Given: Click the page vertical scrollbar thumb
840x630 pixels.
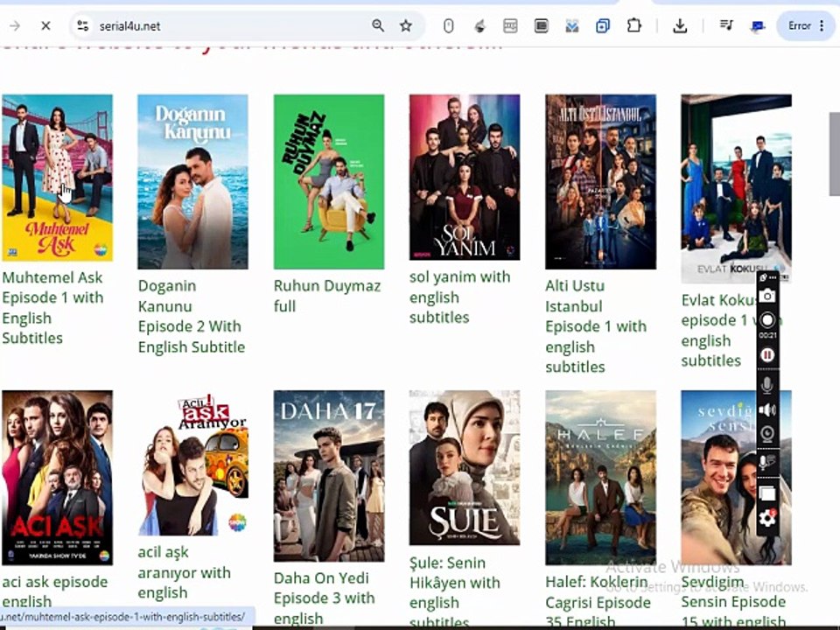Looking at the screenshot, I should point(834,154).
